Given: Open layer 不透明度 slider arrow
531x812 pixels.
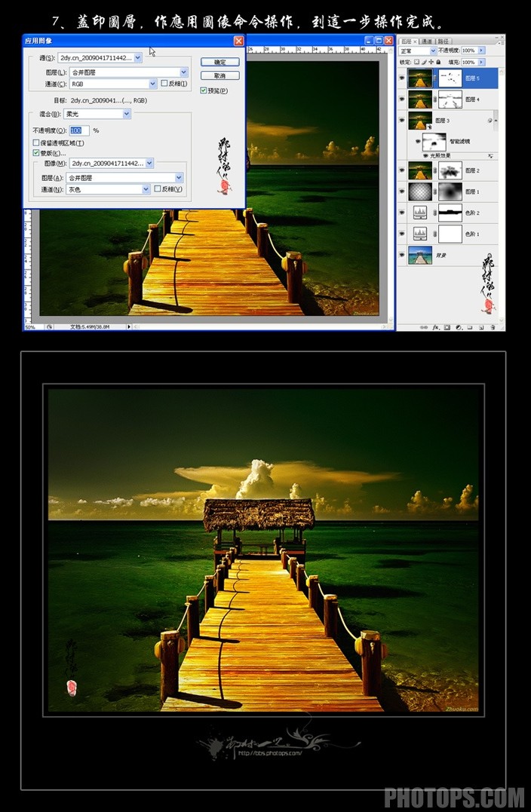Looking at the screenshot, I should (482, 51).
